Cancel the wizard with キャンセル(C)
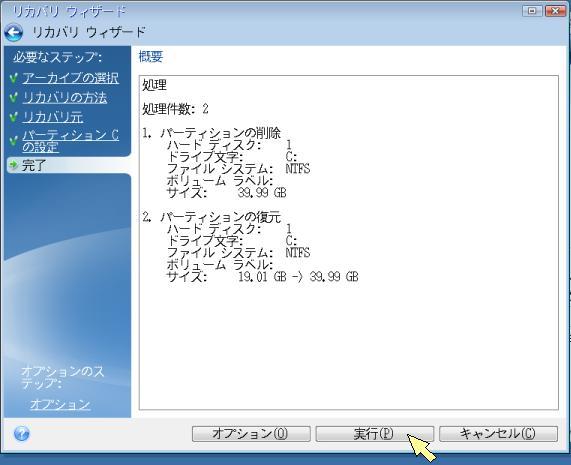The width and height of the screenshot is (571, 465). point(498,434)
